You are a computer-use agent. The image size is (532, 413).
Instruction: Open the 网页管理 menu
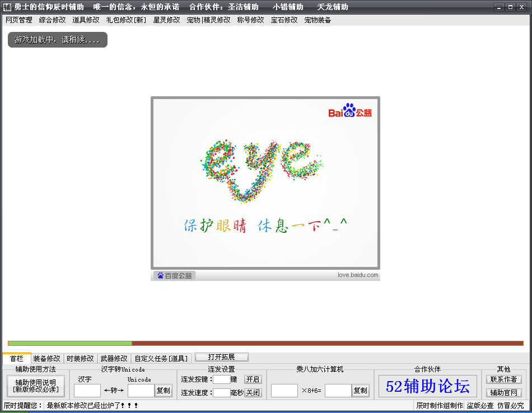tap(19, 20)
